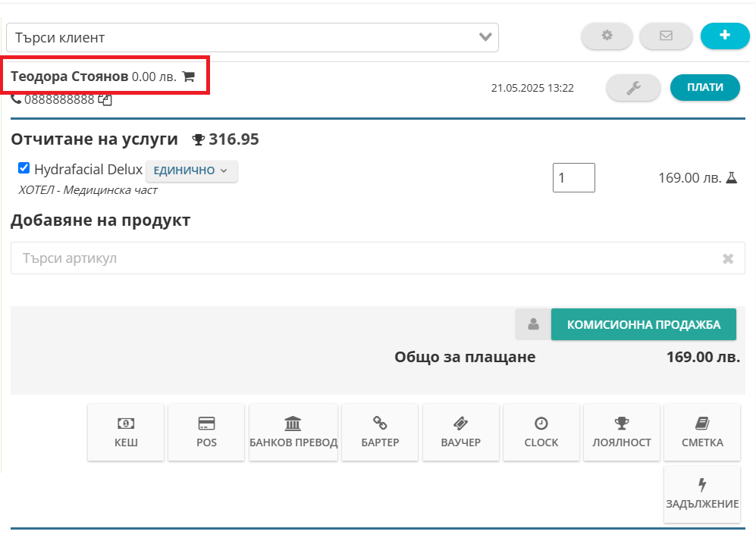Screen dimensions: 756x544
Task: Click client name Теодора Стоянов
Action: 70,77
